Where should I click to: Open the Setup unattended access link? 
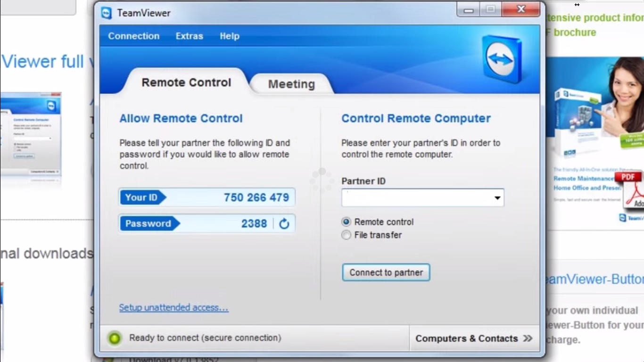pyautogui.click(x=173, y=307)
